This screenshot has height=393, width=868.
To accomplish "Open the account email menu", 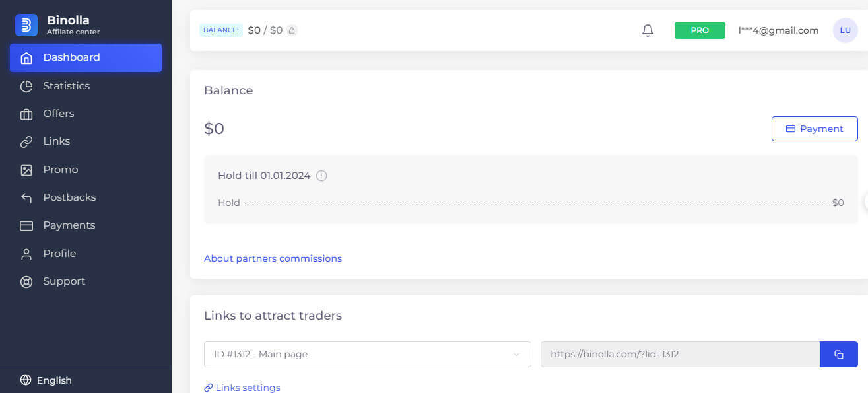I will 778,30.
